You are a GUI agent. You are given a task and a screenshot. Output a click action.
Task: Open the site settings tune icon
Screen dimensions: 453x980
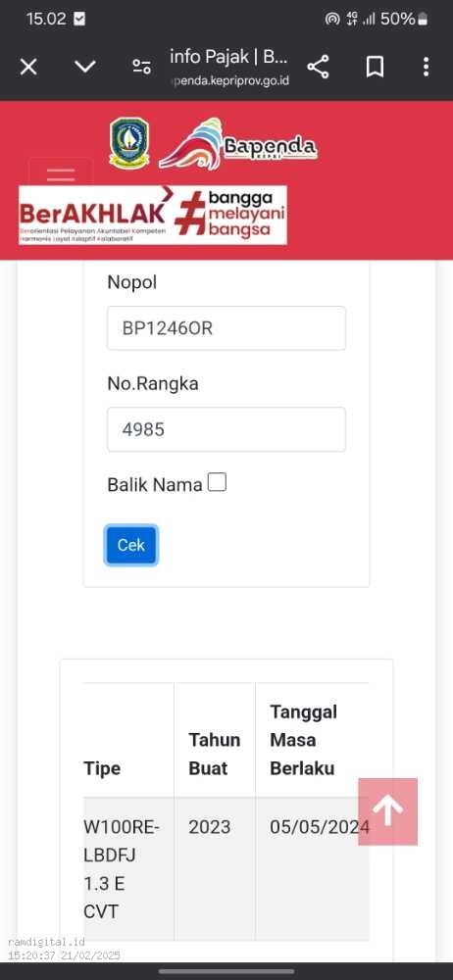click(x=142, y=67)
